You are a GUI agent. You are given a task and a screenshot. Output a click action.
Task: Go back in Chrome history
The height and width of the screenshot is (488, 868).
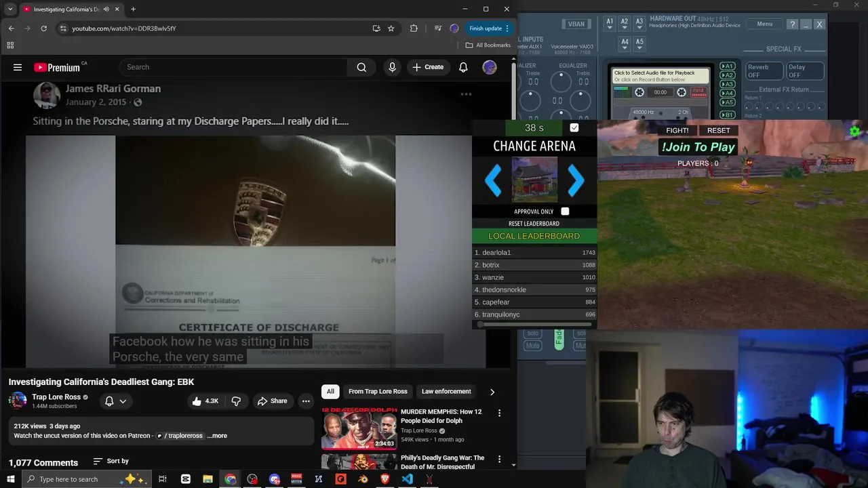[x=11, y=28]
